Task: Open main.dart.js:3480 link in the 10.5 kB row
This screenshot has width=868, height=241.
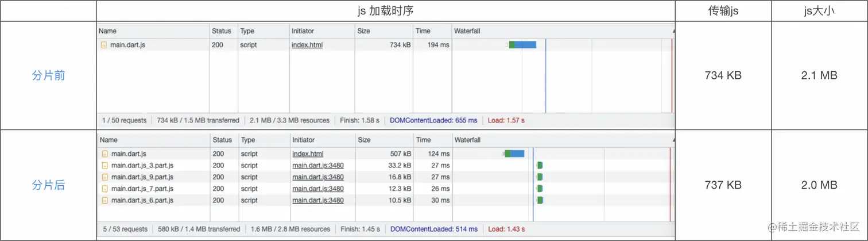Action: (x=318, y=200)
